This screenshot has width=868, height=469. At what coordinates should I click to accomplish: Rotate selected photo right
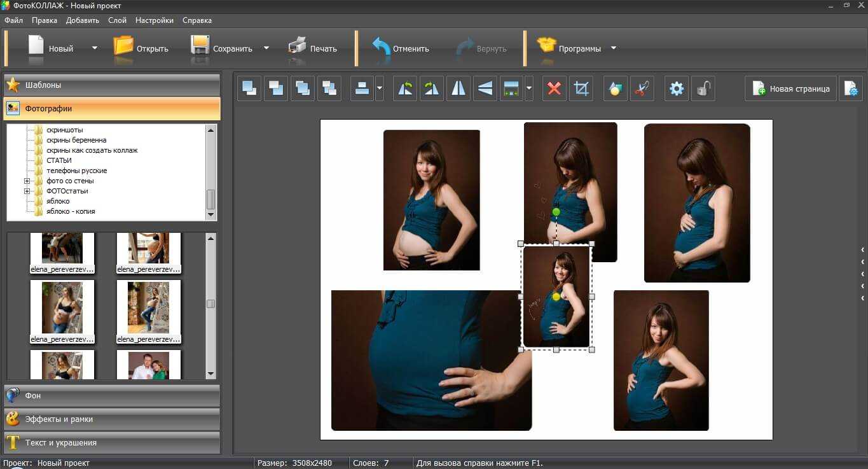[x=431, y=88]
